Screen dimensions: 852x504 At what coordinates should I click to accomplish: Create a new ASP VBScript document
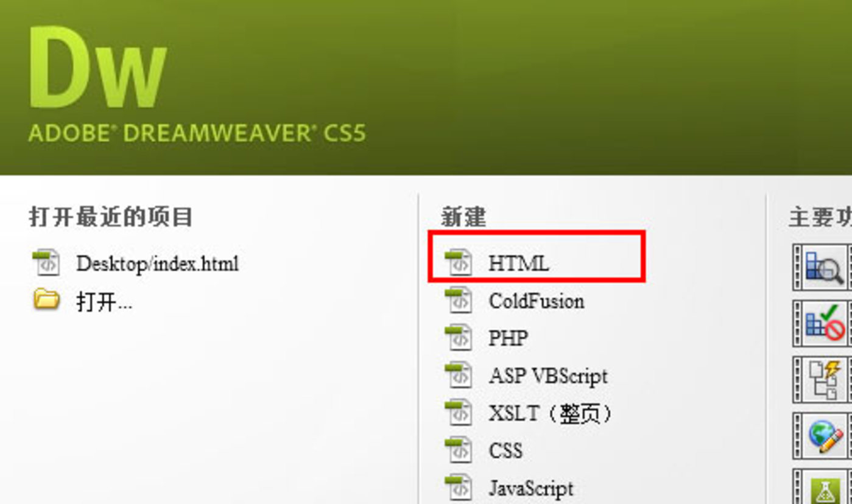coord(526,376)
